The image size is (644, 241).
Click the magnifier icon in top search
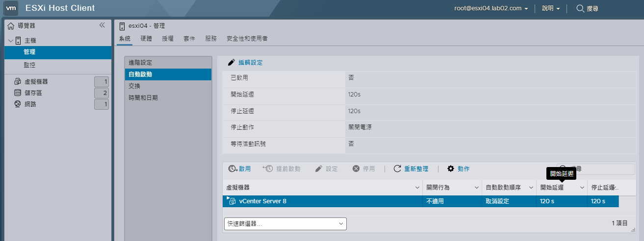[x=580, y=8]
